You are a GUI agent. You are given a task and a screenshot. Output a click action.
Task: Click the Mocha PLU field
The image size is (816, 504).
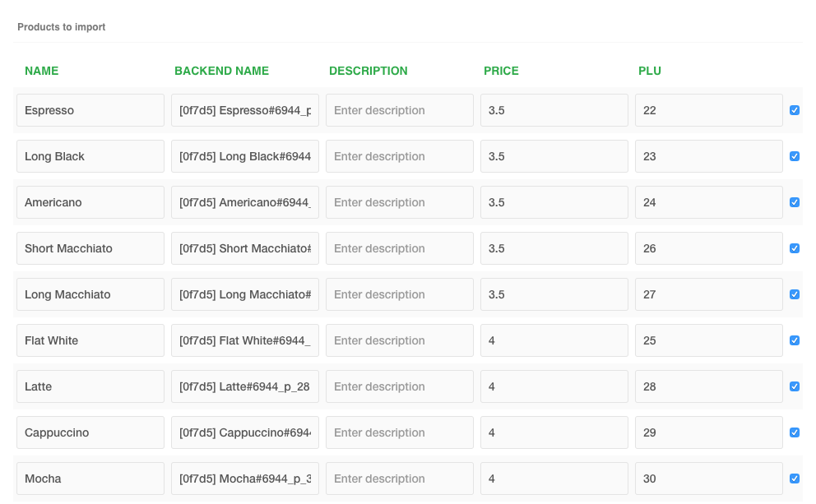pyautogui.click(x=708, y=479)
